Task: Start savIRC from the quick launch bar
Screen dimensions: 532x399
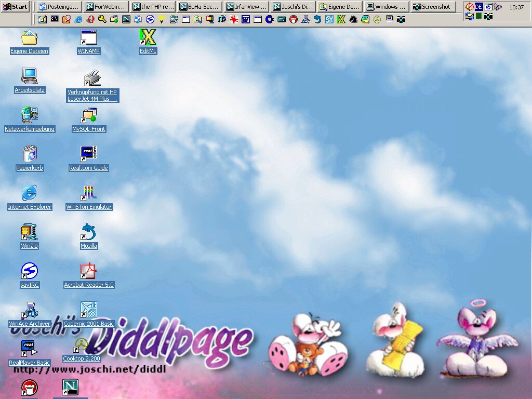Action: pos(150,19)
